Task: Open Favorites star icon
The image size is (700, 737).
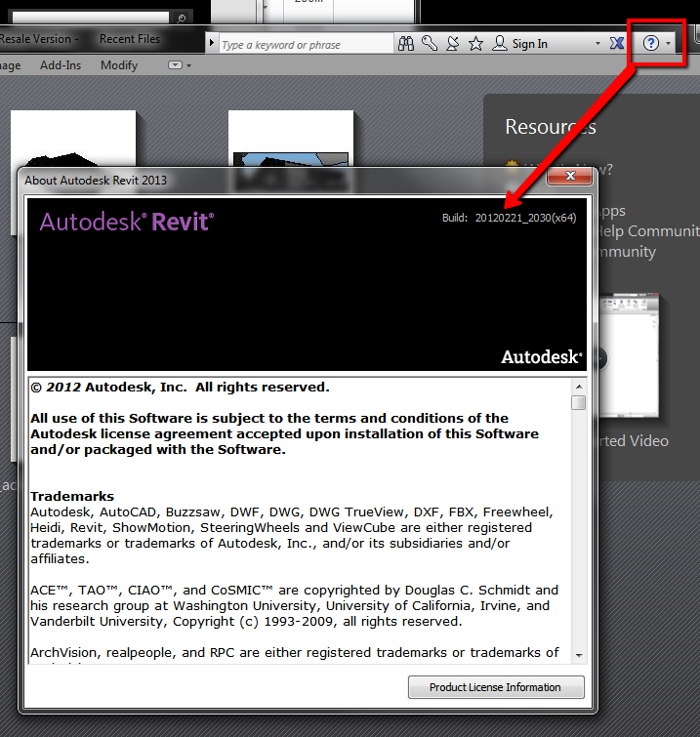Action: 475,44
